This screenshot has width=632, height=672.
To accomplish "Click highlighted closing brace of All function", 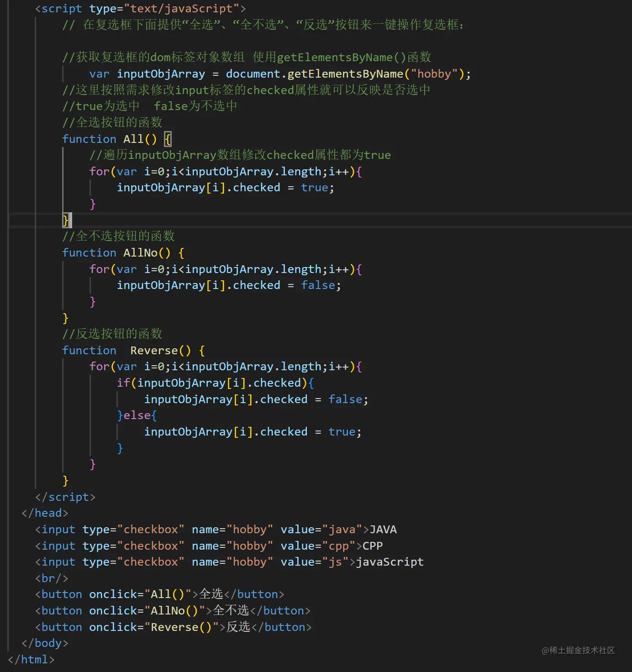I will pos(66,220).
